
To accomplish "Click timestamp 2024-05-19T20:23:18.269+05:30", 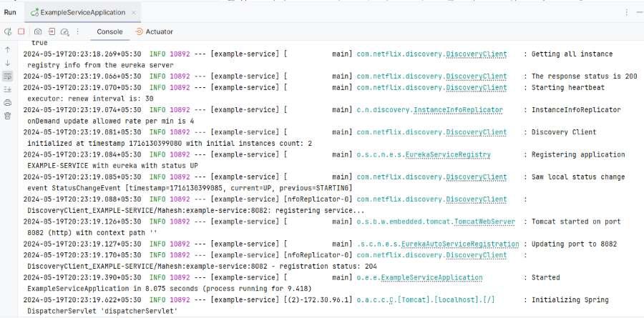I will 82,54.
